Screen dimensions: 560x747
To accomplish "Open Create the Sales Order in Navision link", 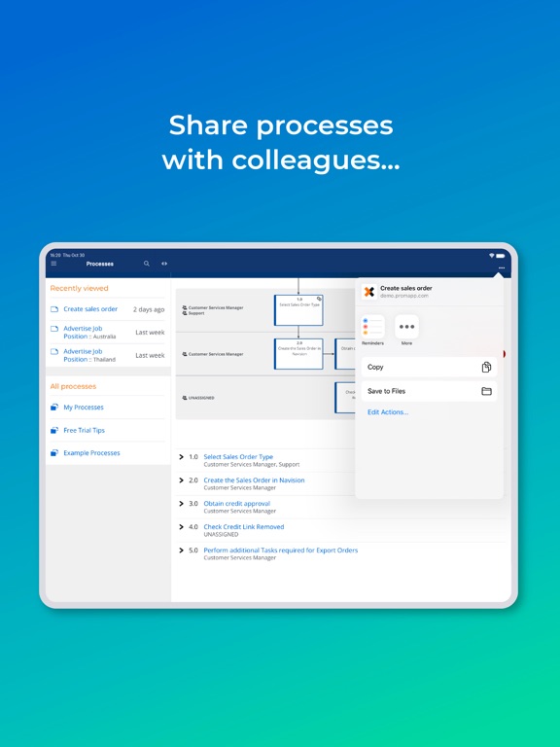I will click(254, 480).
